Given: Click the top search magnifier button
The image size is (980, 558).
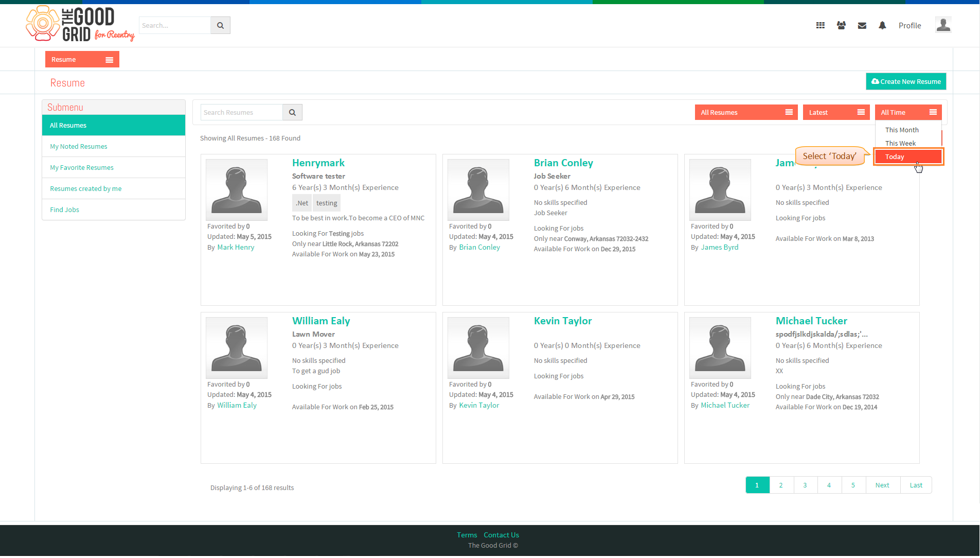Looking at the screenshot, I should 220,25.
